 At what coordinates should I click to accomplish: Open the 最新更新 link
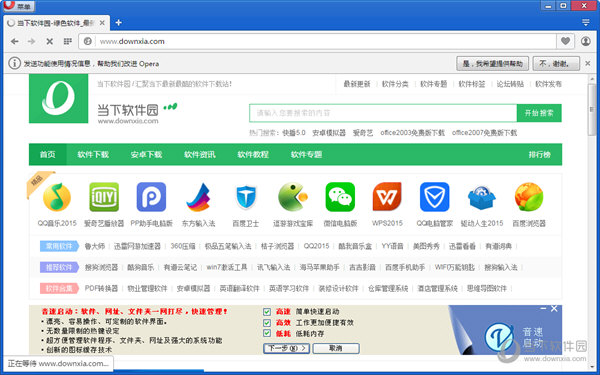pos(357,84)
